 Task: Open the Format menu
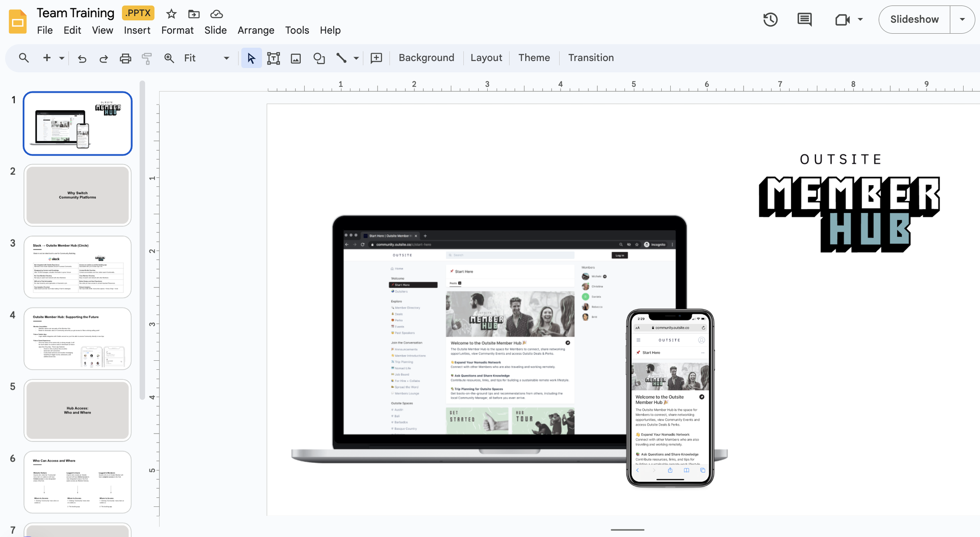[x=177, y=30]
